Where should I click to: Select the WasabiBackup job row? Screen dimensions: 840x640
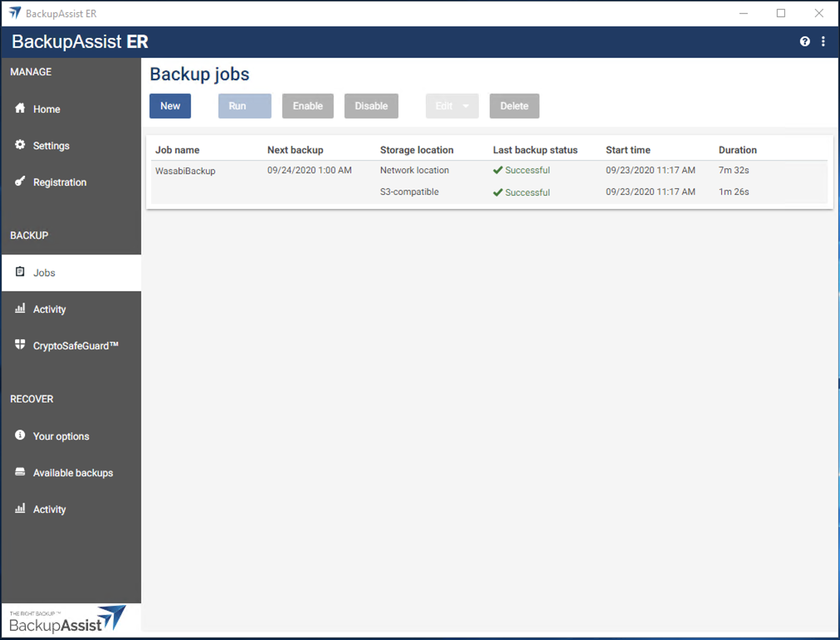coord(489,182)
